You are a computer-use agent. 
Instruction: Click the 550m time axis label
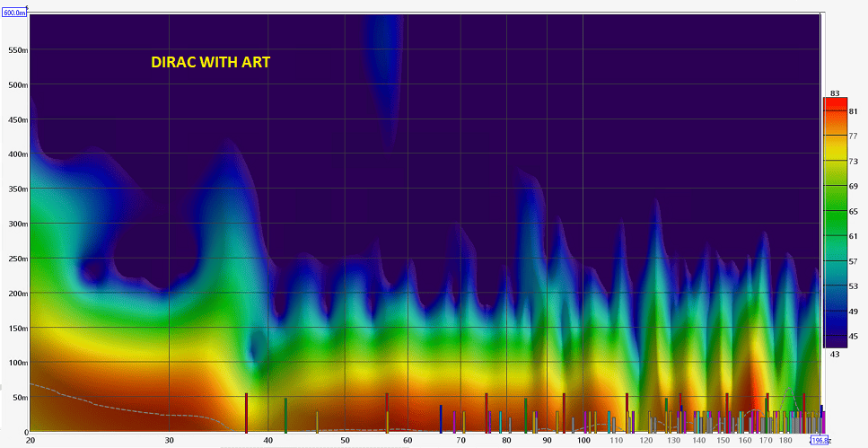click(18, 50)
